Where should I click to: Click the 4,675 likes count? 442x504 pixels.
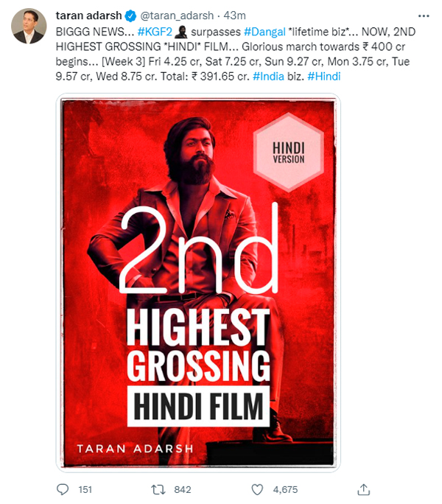tap(285, 490)
